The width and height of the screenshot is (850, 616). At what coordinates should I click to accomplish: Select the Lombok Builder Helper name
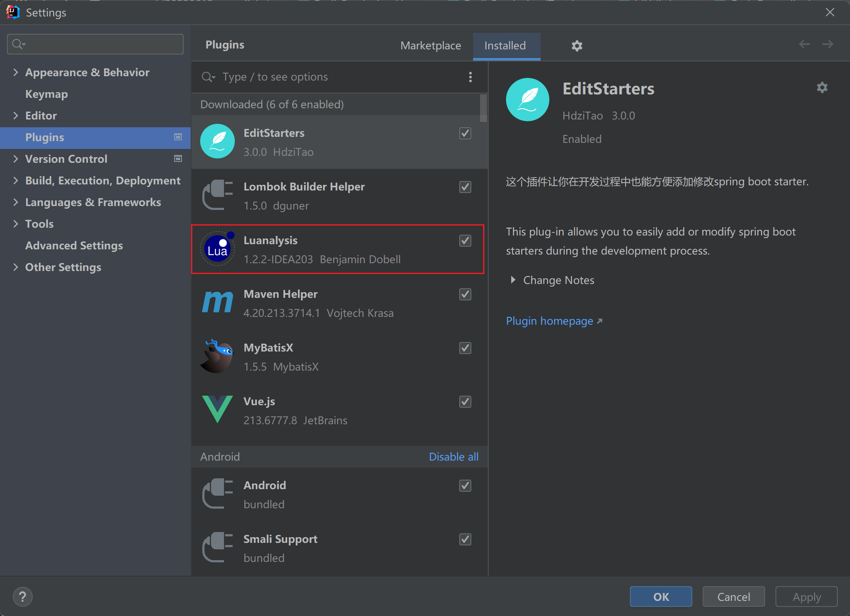pyautogui.click(x=304, y=187)
